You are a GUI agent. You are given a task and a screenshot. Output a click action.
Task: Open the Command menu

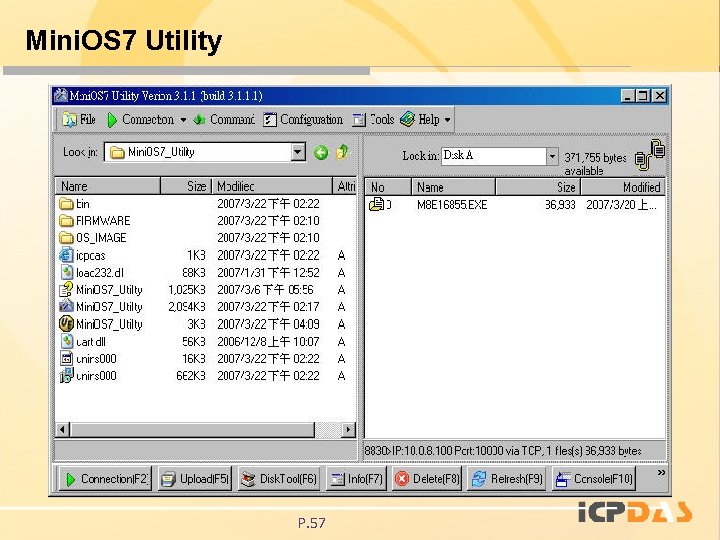[x=224, y=120]
